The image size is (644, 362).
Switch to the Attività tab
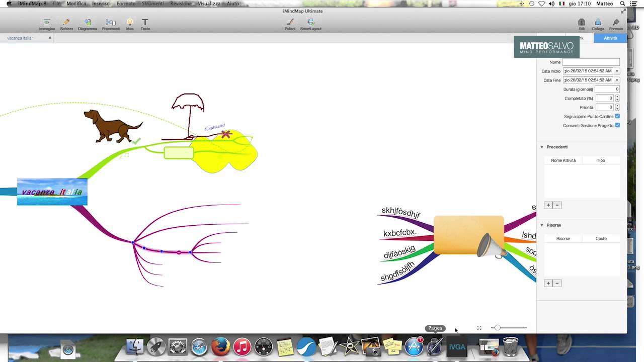[x=610, y=38]
